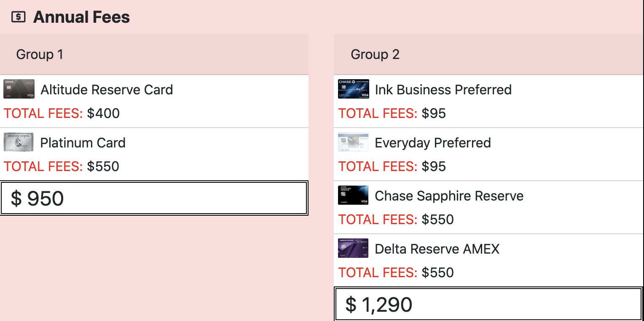644x321 pixels.
Task: Open the Altitude Reserve Card entry
Action: coord(154,101)
